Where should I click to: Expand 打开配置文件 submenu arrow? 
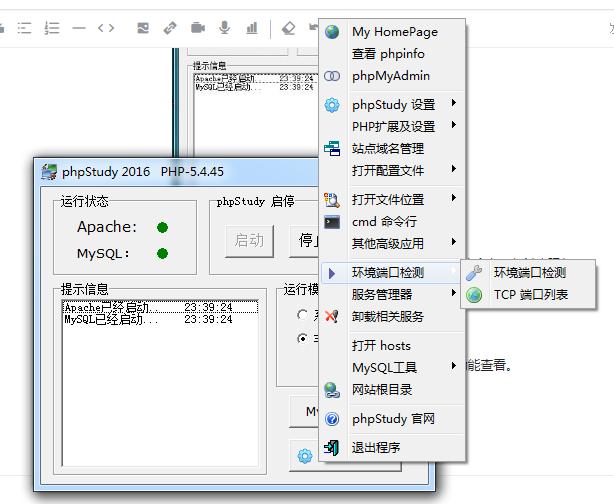point(453,169)
